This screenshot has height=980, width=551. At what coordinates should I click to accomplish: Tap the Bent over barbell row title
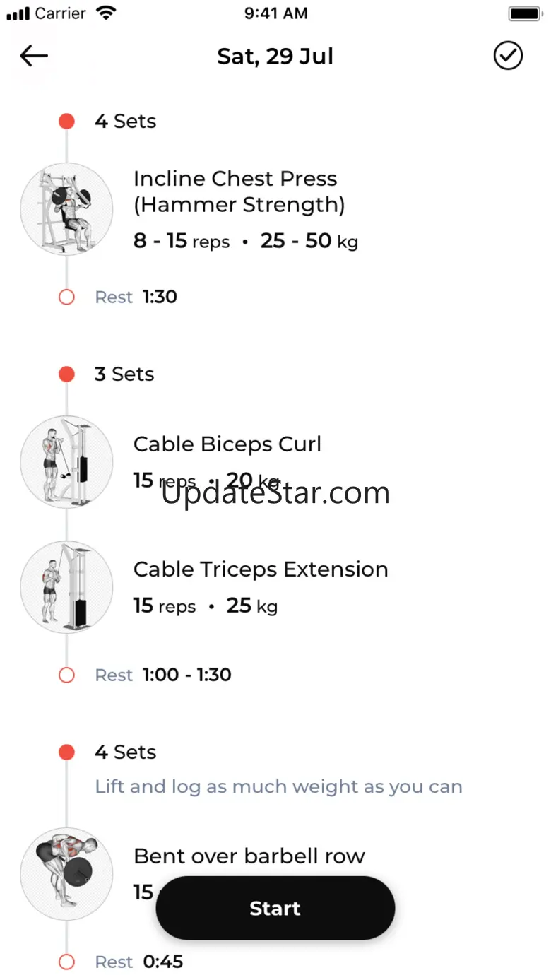249,856
